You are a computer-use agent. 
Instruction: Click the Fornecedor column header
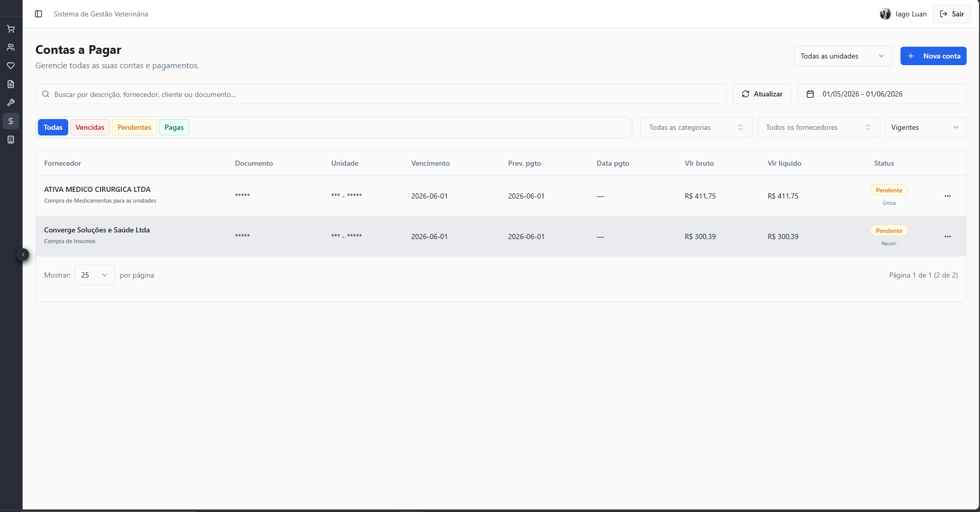click(63, 163)
